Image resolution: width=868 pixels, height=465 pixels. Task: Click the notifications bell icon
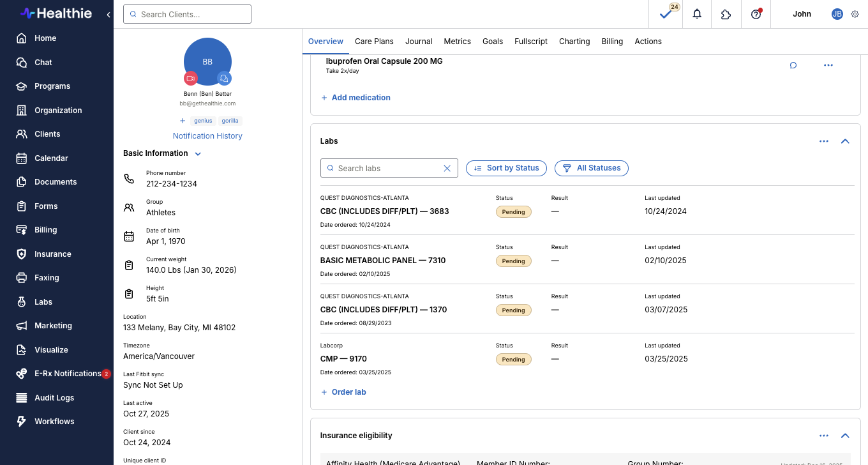697,14
